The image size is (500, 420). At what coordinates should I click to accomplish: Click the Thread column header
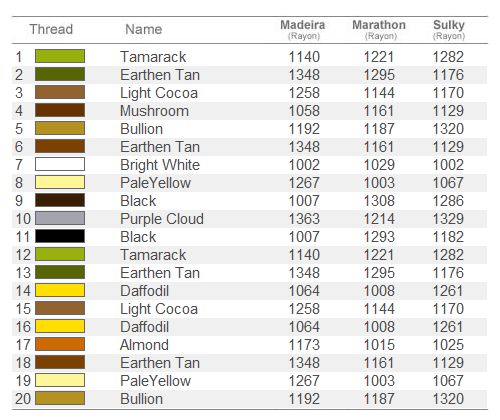[x=51, y=29]
